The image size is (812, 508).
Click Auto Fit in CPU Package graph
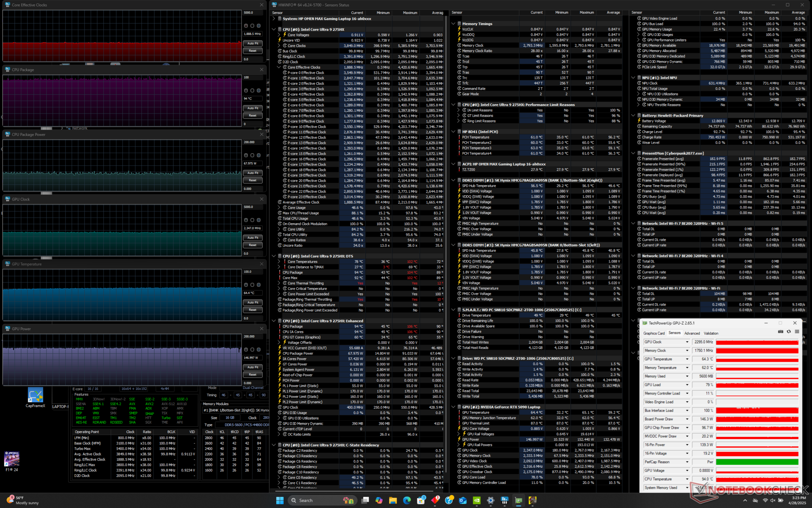click(x=253, y=108)
